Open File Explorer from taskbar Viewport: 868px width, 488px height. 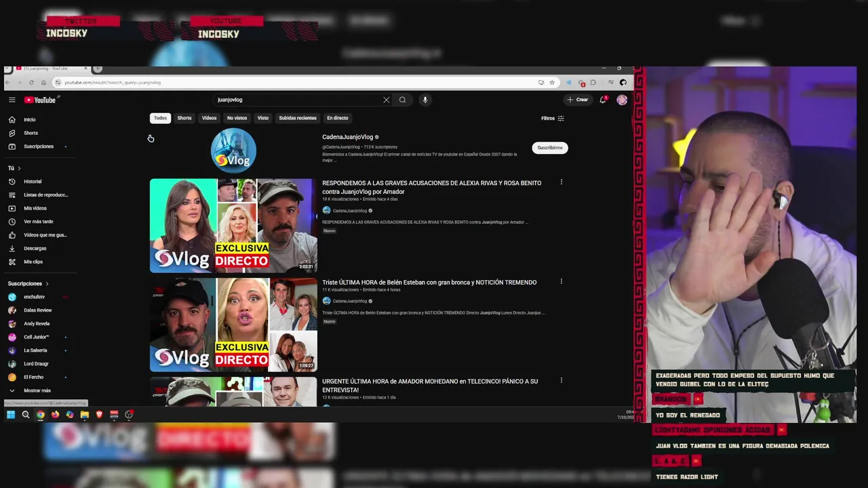(85, 415)
